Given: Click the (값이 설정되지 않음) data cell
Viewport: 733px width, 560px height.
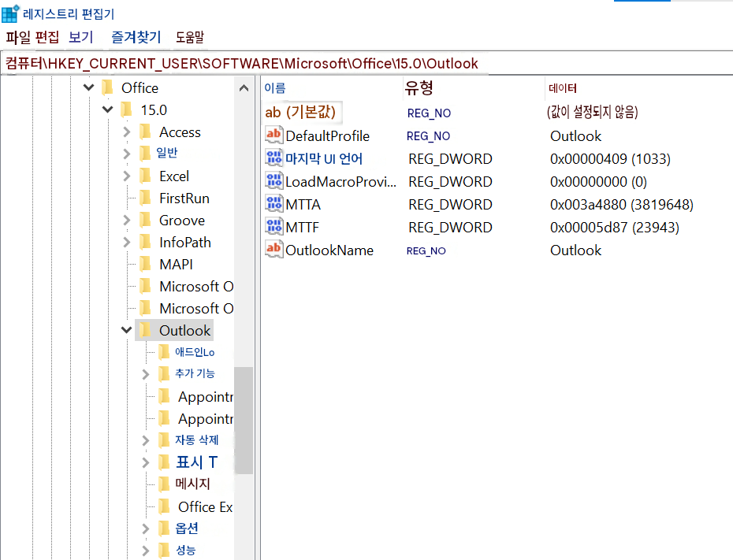Looking at the screenshot, I should 592,112.
